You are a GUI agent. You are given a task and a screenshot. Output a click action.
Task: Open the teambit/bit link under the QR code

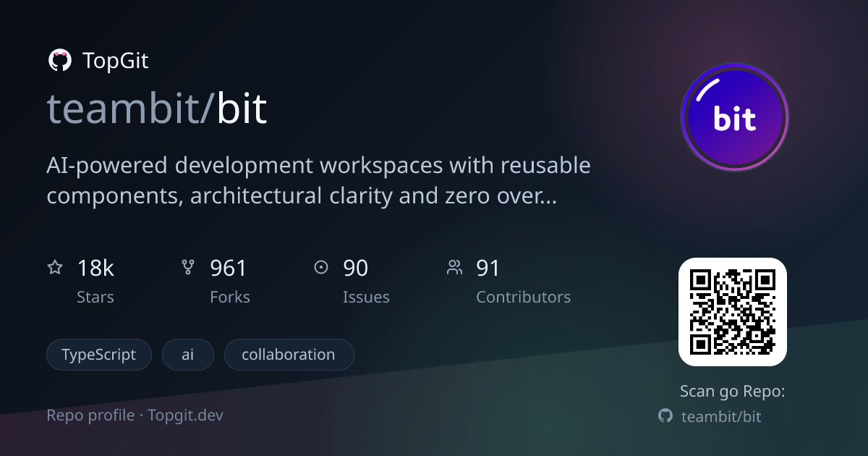point(721,416)
